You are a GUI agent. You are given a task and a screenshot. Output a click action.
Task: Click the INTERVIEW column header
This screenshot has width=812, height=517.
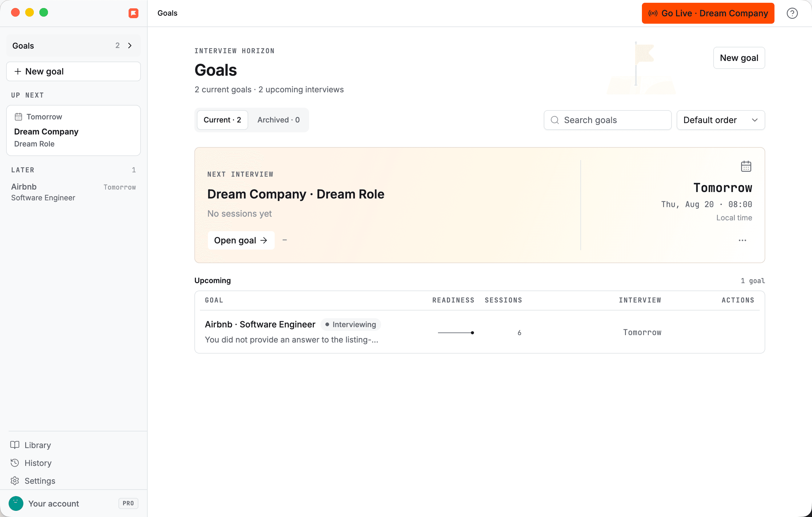[640, 300]
